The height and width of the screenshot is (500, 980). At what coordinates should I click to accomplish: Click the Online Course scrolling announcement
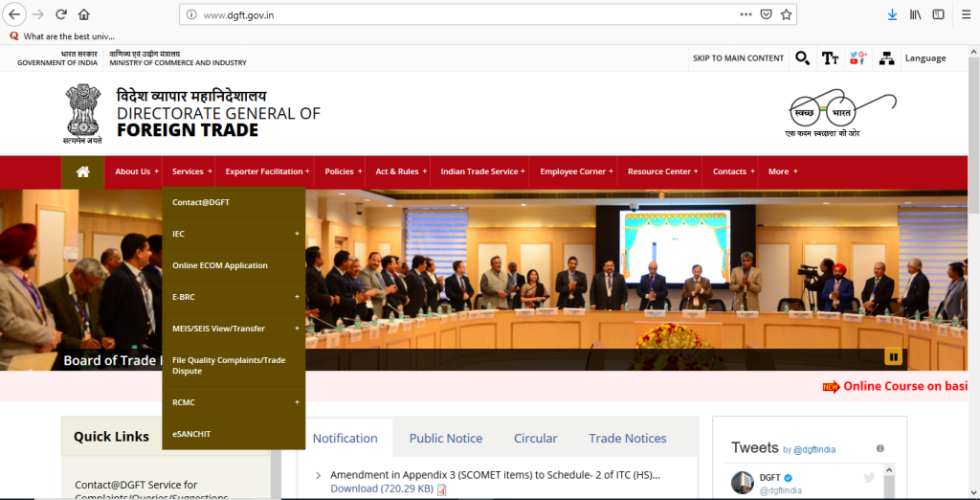[905, 386]
